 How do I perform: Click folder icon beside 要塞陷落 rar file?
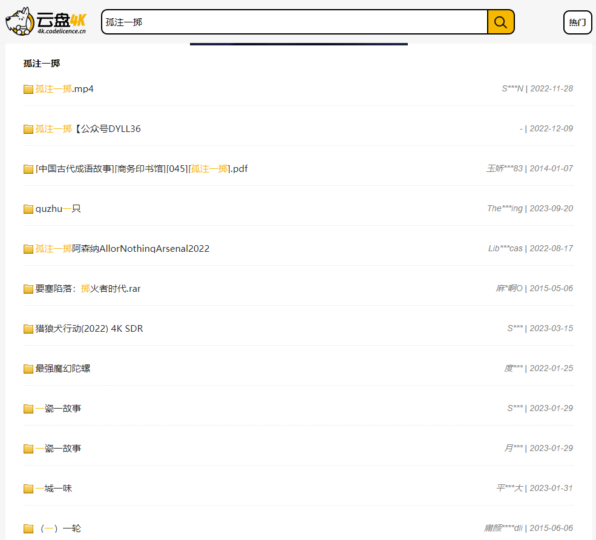point(28,289)
